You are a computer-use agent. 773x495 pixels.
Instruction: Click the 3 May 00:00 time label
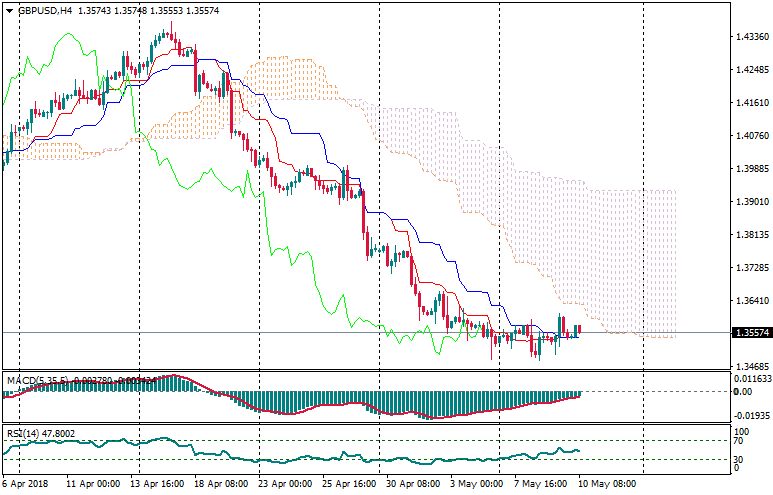[x=477, y=483]
